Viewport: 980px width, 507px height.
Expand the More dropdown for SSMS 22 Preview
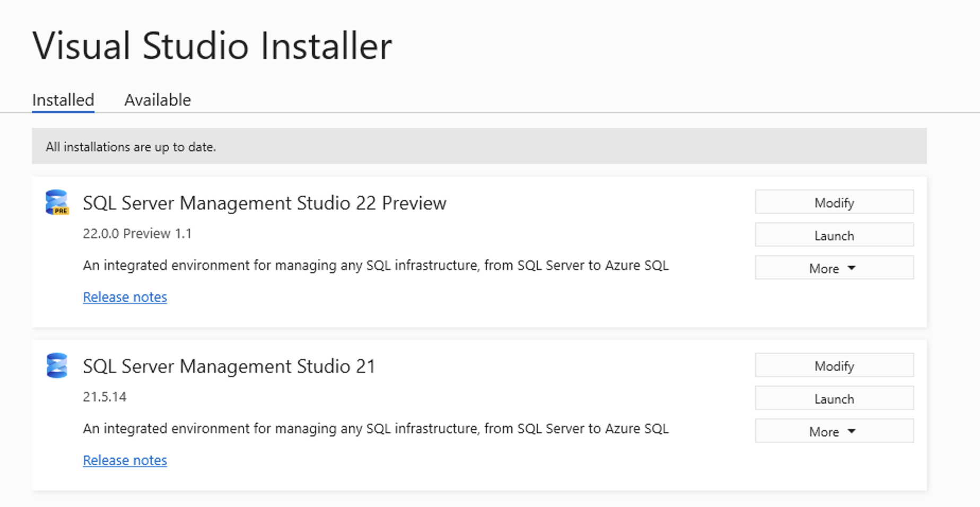(x=834, y=268)
